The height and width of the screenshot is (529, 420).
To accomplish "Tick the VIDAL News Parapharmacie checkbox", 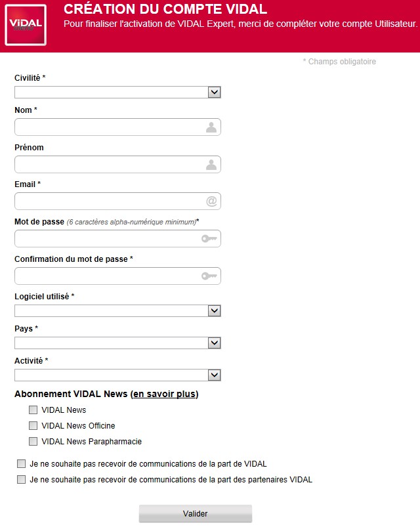I will point(33,442).
